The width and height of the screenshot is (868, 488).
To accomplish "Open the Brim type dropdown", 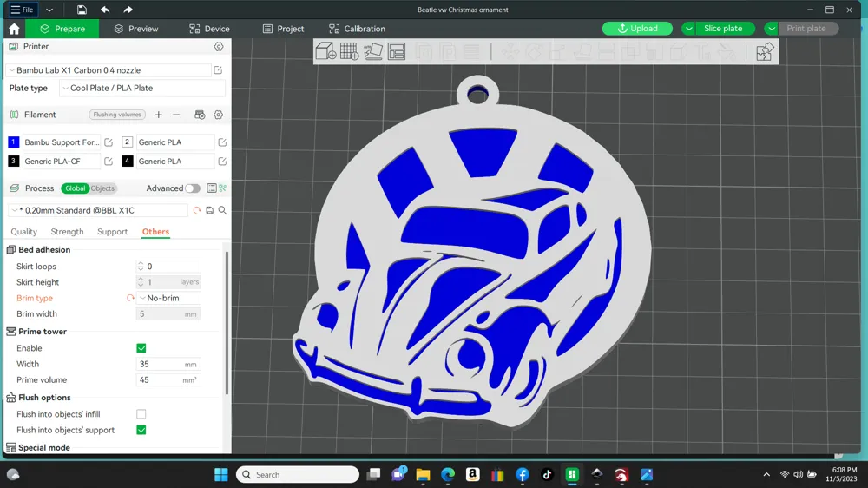I will coord(168,298).
